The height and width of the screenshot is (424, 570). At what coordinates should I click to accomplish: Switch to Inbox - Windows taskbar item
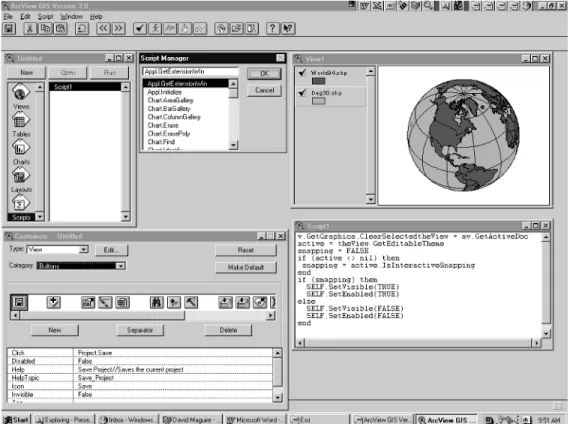coord(127,420)
